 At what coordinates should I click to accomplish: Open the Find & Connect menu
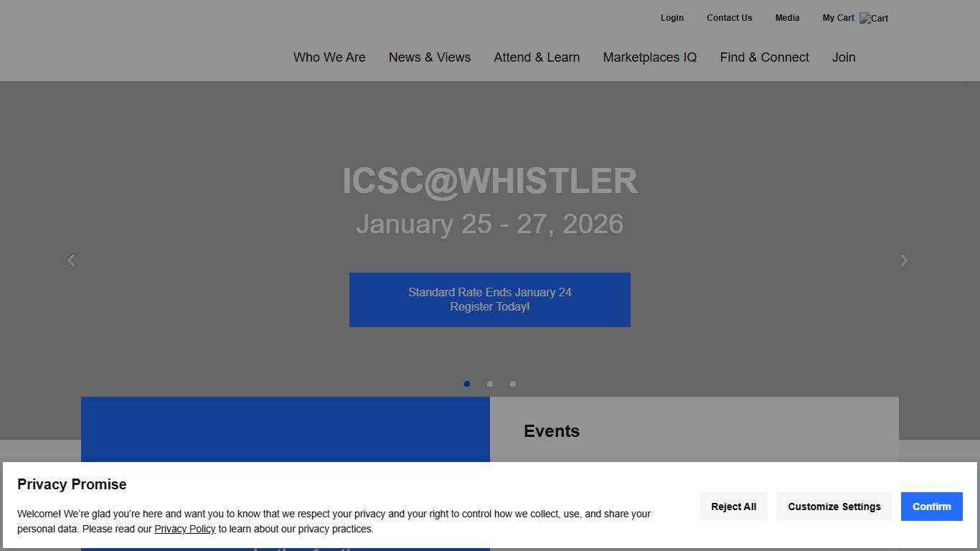coord(764,57)
